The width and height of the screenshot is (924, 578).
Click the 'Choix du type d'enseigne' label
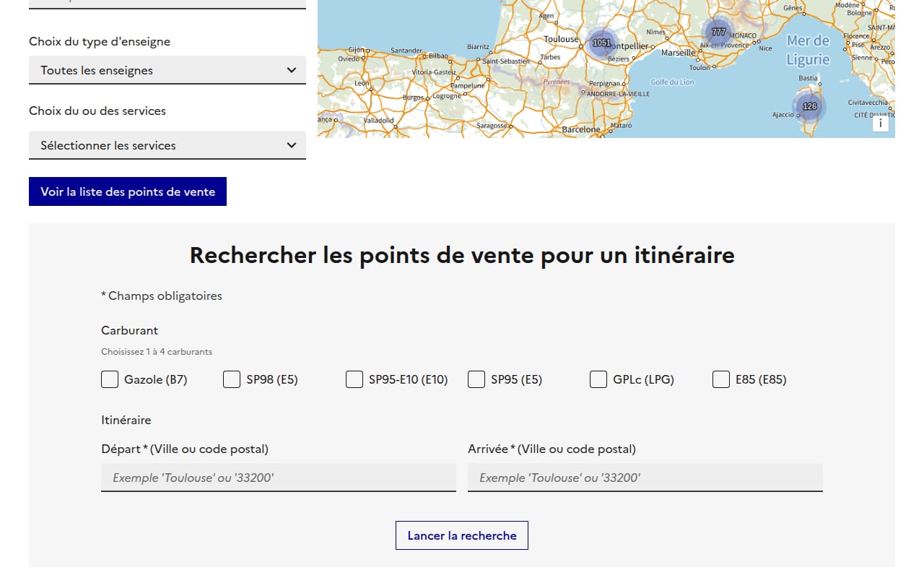(100, 41)
